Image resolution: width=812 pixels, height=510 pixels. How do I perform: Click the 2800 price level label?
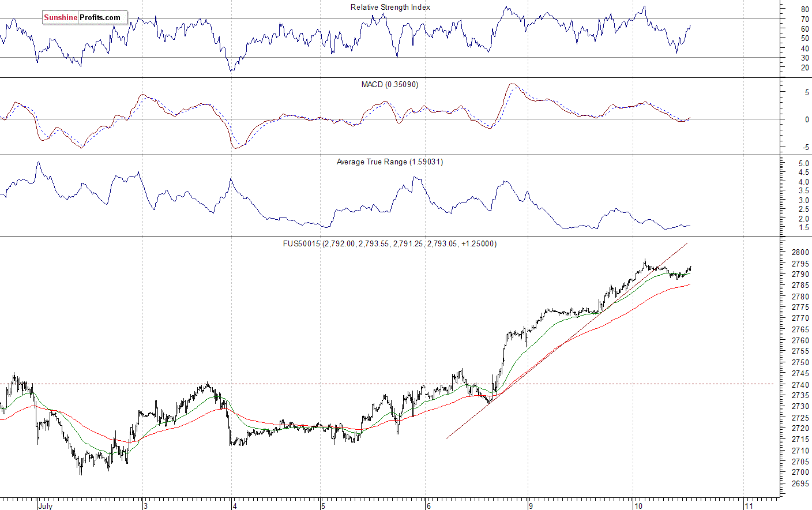tap(800, 253)
